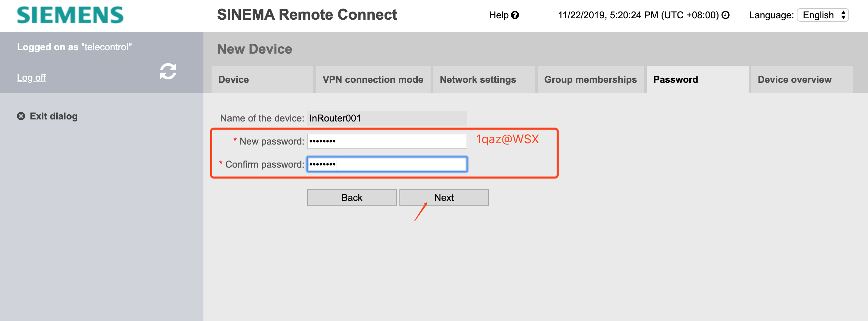Click into the Confirm password field

coord(387,165)
